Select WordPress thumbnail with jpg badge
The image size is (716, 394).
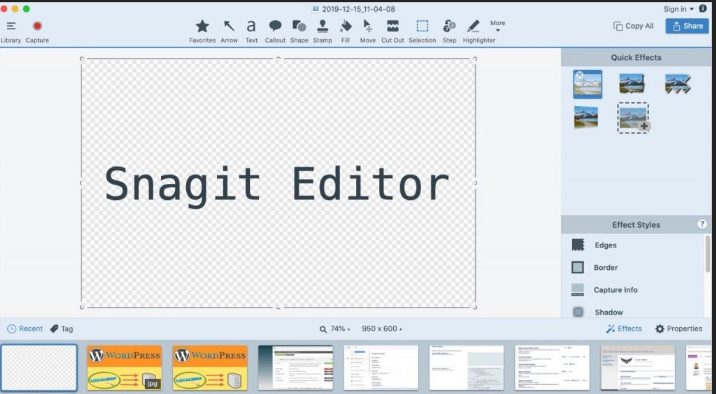(x=124, y=368)
